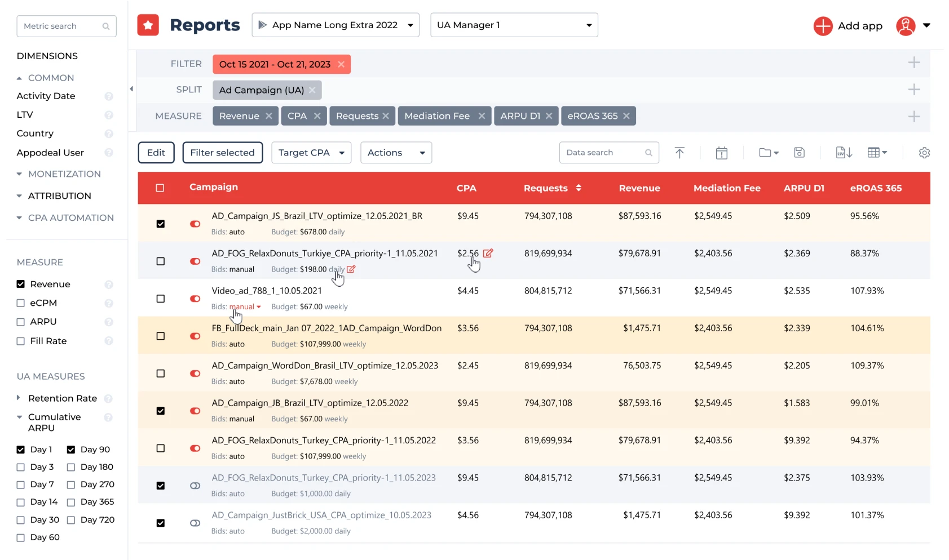Click the Edit button
Viewport: 949px width, 560px height.
point(156,153)
